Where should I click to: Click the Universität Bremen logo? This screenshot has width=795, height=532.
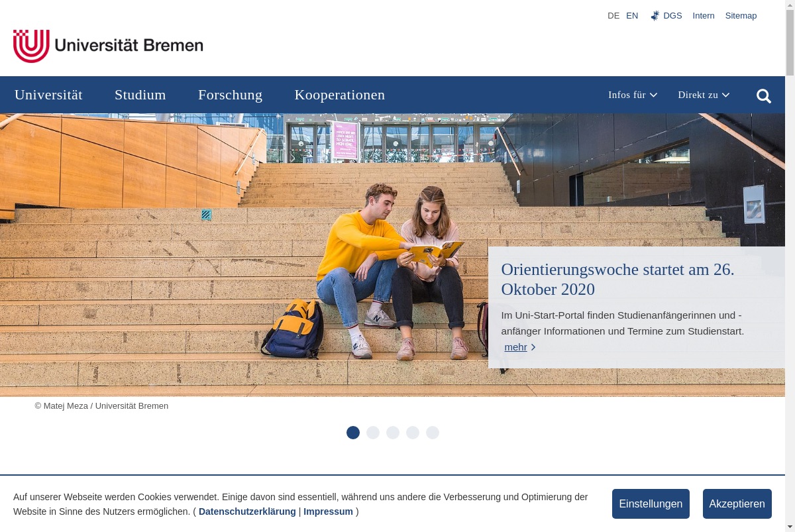108,46
